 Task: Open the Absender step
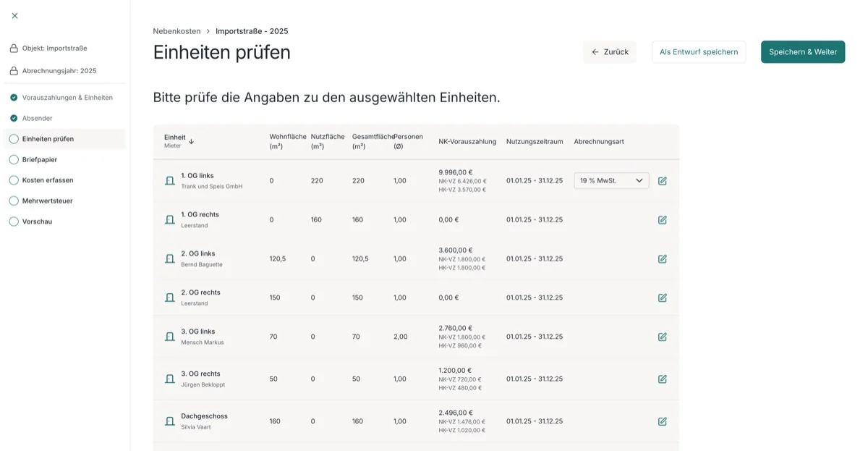point(37,118)
